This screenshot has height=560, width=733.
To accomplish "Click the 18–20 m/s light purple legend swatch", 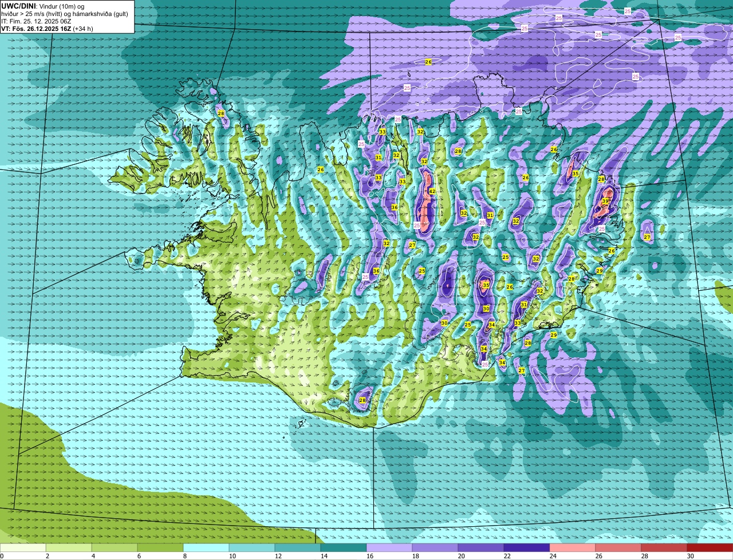I will click(x=435, y=547).
